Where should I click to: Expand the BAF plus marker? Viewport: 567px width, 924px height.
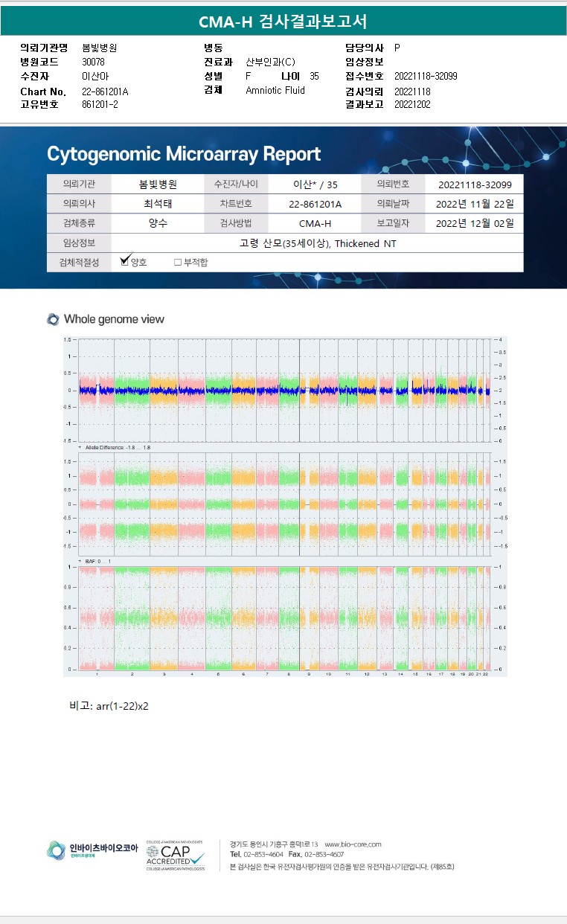coord(80,560)
